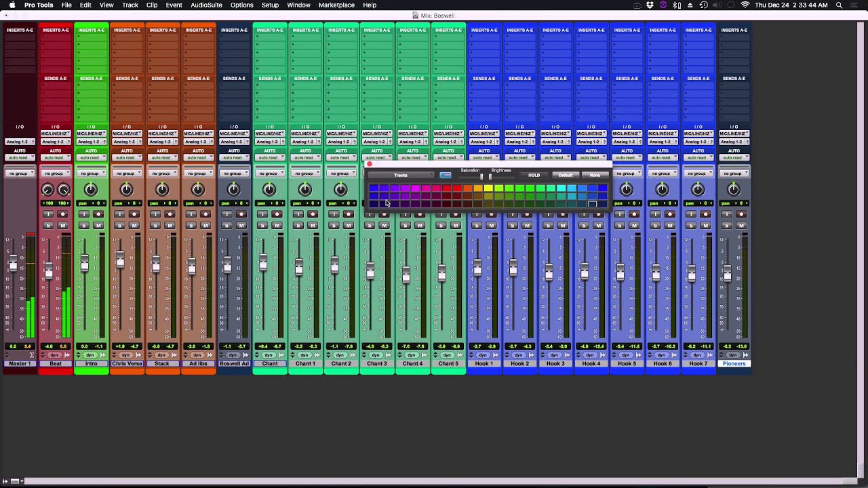Click the Bluetooth icon in menu bar
The height and width of the screenshot is (488, 868).
(x=676, y=5)
